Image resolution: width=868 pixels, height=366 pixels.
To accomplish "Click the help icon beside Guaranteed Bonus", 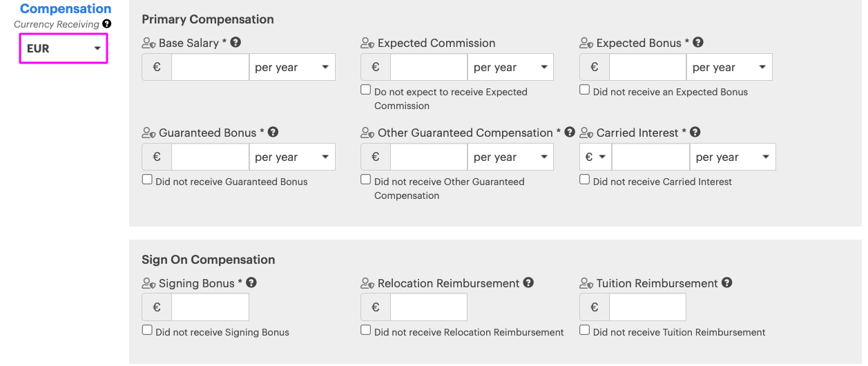I will (x=273, y=133).
